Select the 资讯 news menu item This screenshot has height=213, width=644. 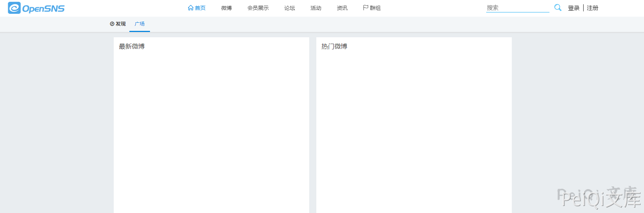coord(342,8)
